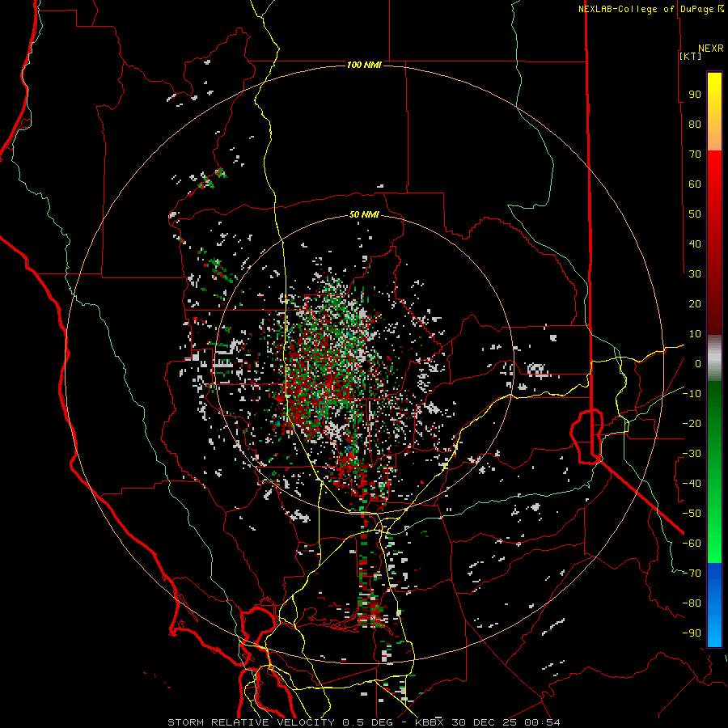Pick the yellow segment of the velocity color bar
The height and width of the screenshot is (728, 728).
[714, 112]
